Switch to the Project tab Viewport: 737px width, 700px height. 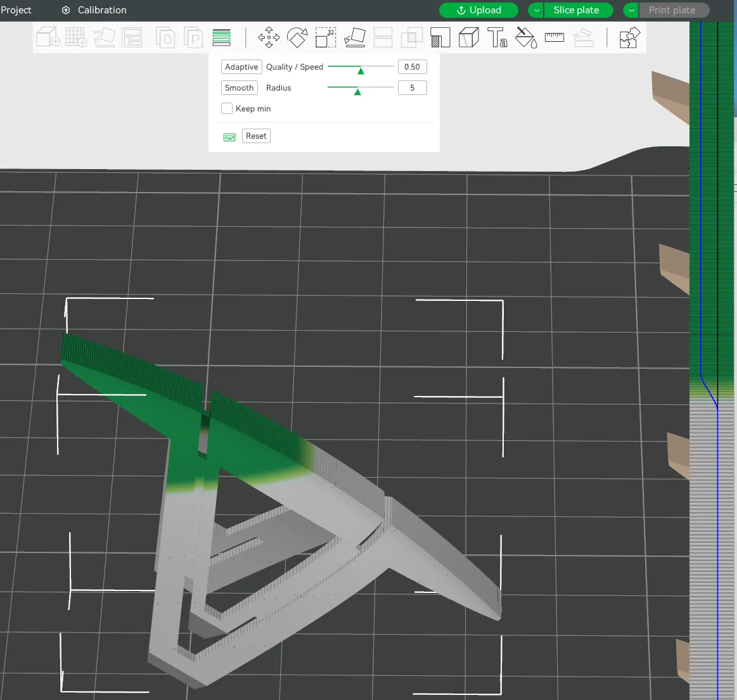[16, 10]
